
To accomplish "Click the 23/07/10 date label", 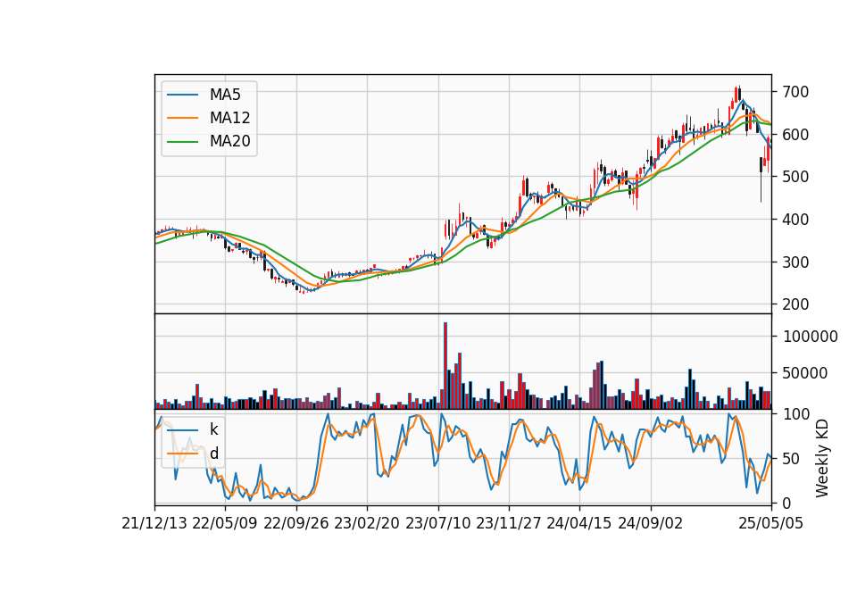I will click(437, 524).
